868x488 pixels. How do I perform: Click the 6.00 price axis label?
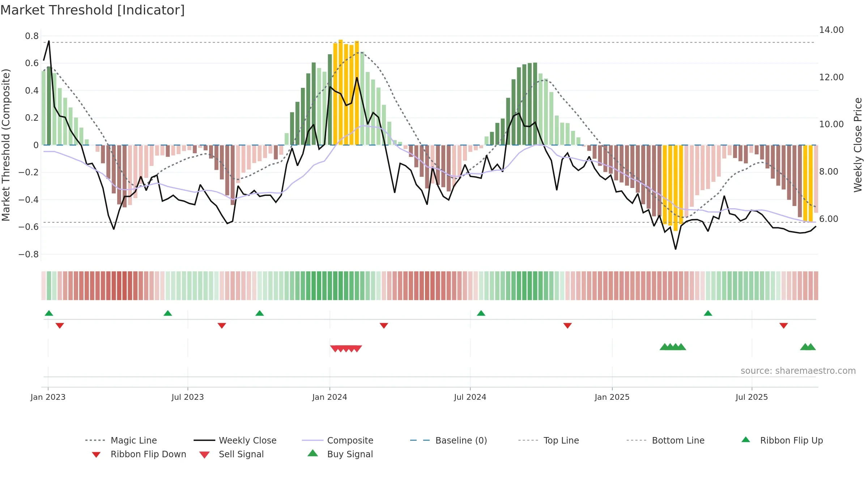point(829,219)
